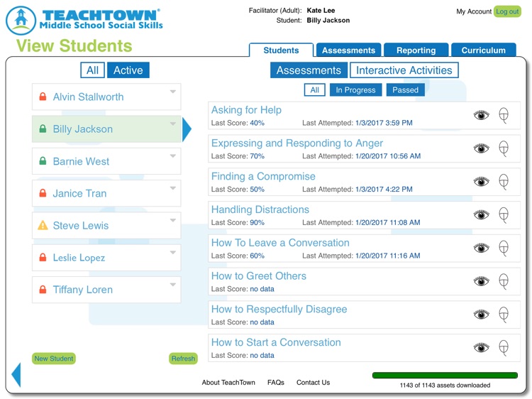The width and height of the screenshot is (532, 399).
Task: Click the mouse icon for Asking for Help
Action: pyautogui.click(x=504, y=116)
